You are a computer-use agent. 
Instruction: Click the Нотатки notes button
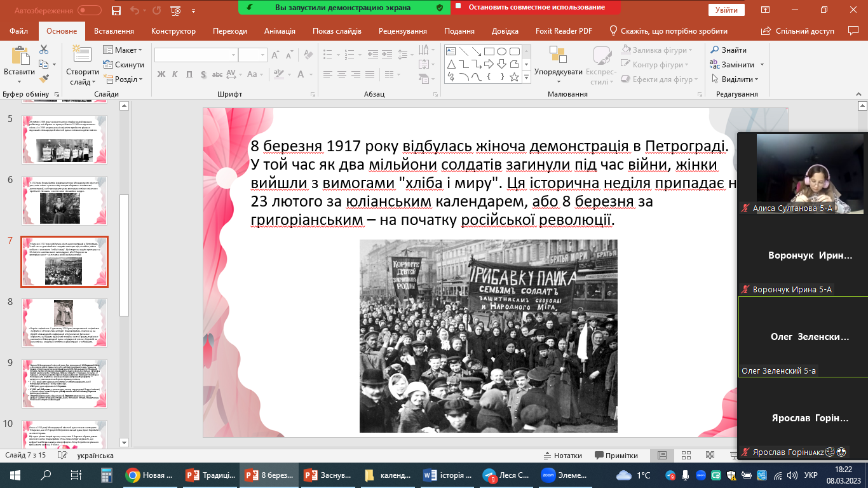563,456
